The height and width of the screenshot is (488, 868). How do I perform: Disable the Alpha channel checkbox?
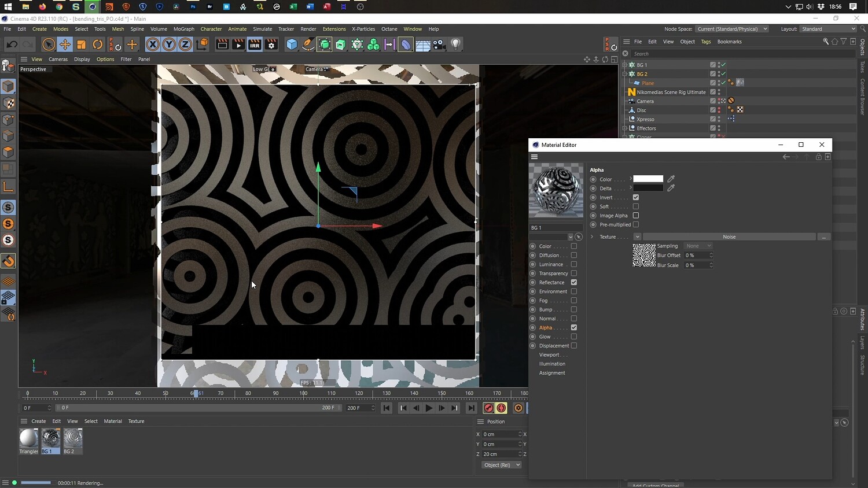pyautogui.click(x=574, y=328)
